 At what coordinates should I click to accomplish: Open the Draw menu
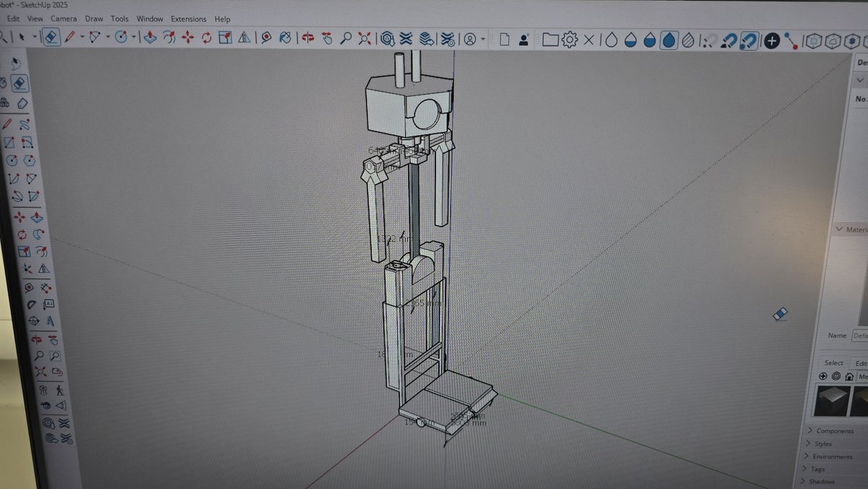click(94, 19)
